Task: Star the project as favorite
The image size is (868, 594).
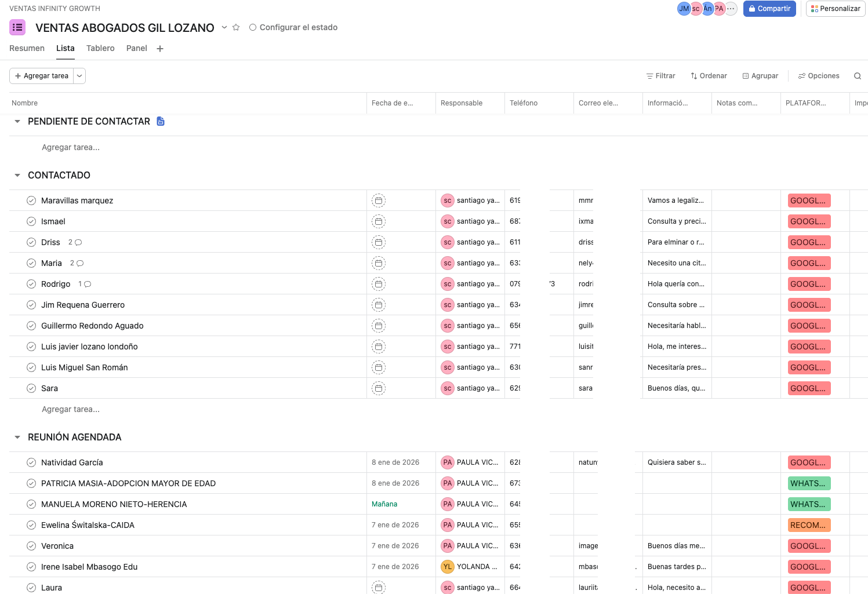Action: (236, 27)
